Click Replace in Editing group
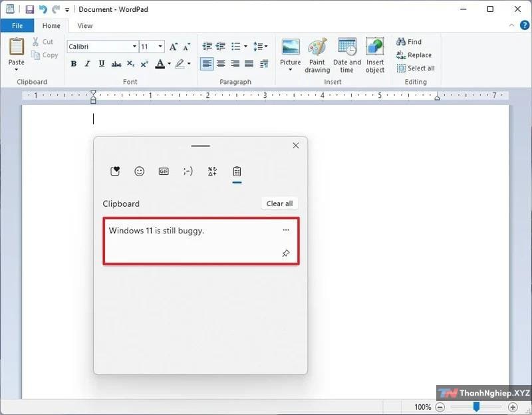This screenshot has width=532, height=415. [414, 55]
